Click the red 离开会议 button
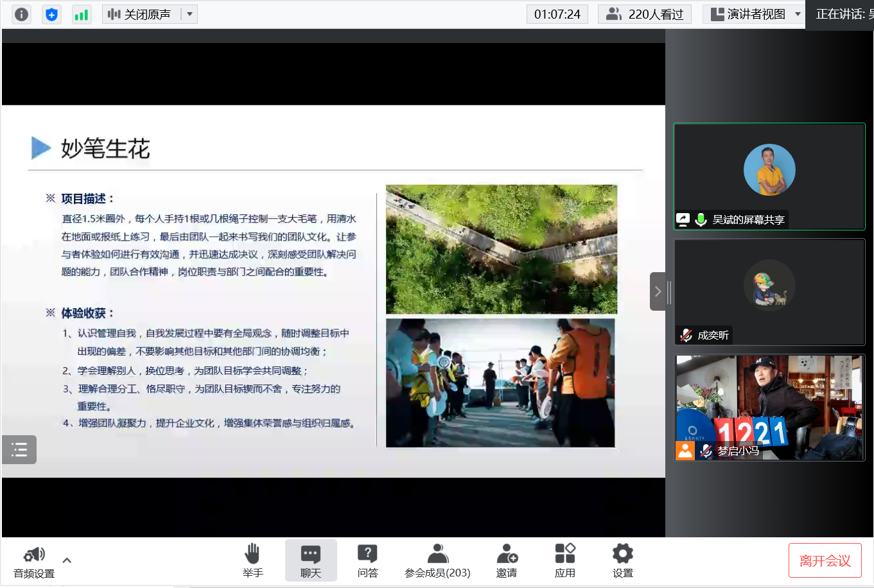 coord(825,560)
